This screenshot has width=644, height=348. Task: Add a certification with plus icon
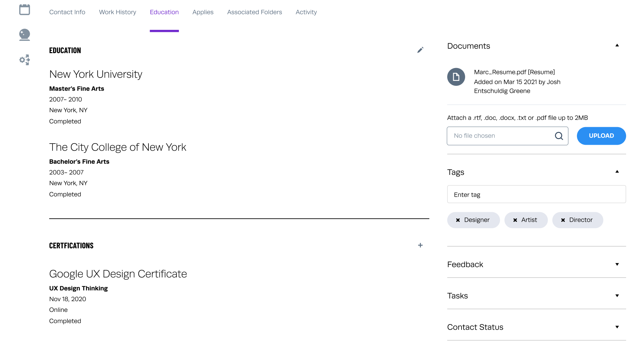click(x=420, y=245)
